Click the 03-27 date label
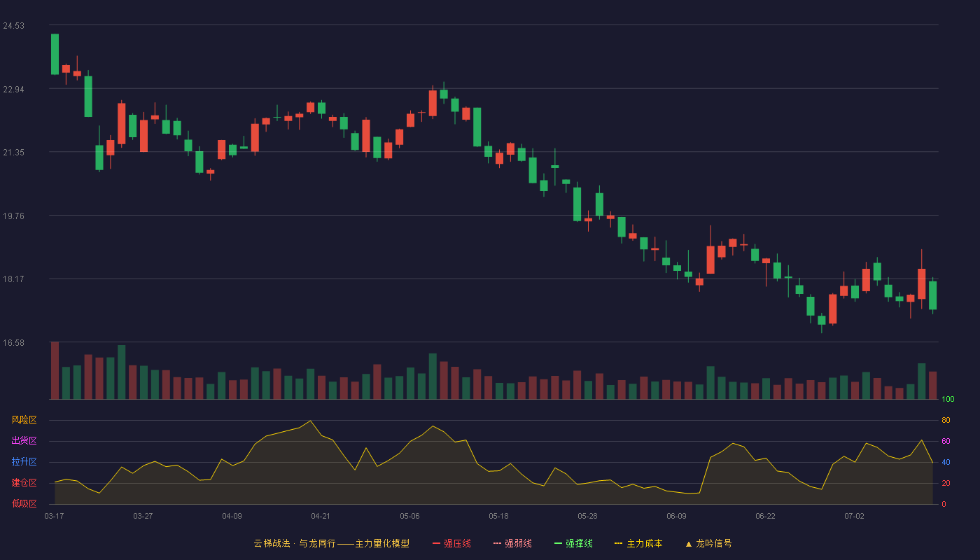This screenshot has height=560, width=980. [143, 516]
